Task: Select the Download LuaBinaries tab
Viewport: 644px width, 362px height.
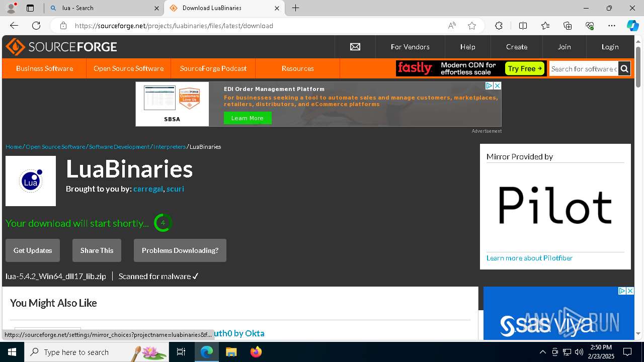Action: (224, 8)
